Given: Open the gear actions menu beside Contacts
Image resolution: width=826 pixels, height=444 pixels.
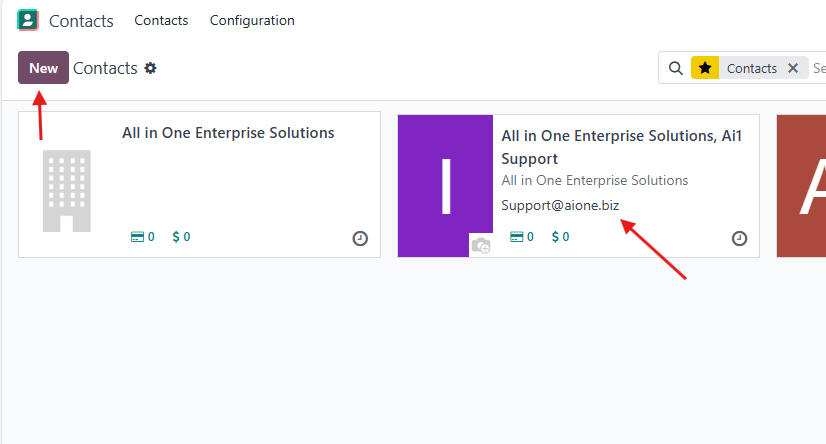Looking at the screenshot, I should (x=151, y=68).
